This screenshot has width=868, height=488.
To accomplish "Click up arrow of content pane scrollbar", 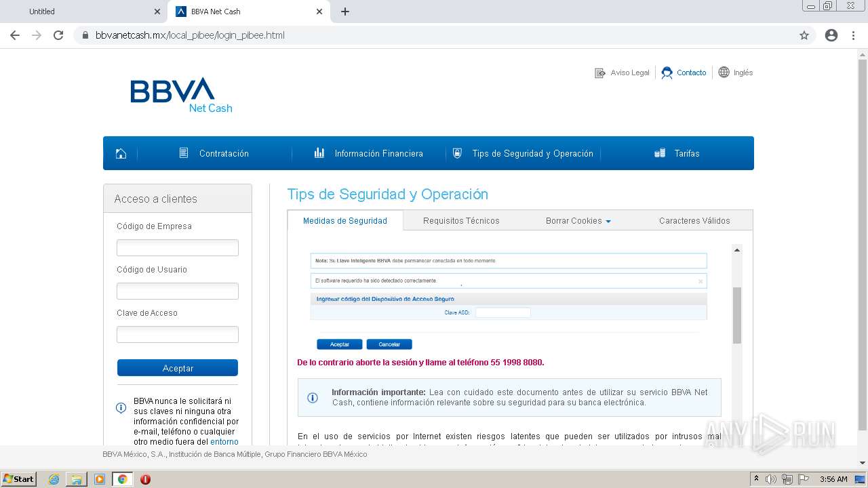I will [x=737, y=250].
